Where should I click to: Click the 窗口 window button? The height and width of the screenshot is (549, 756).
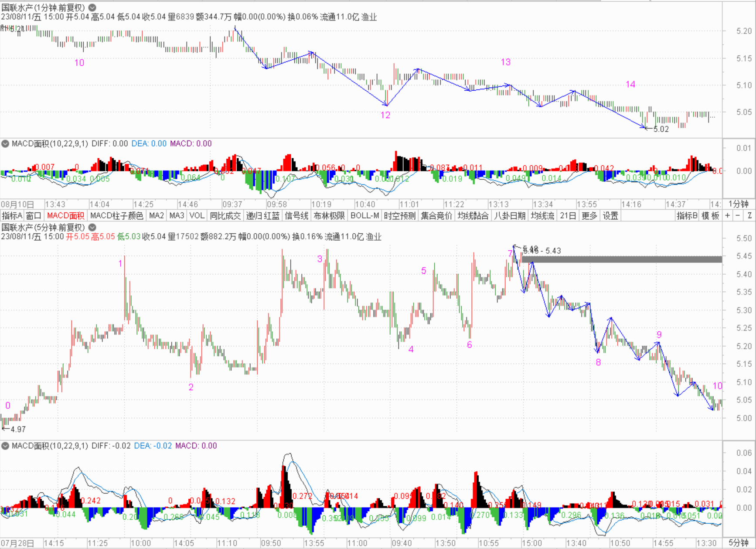tap(34, 215)
